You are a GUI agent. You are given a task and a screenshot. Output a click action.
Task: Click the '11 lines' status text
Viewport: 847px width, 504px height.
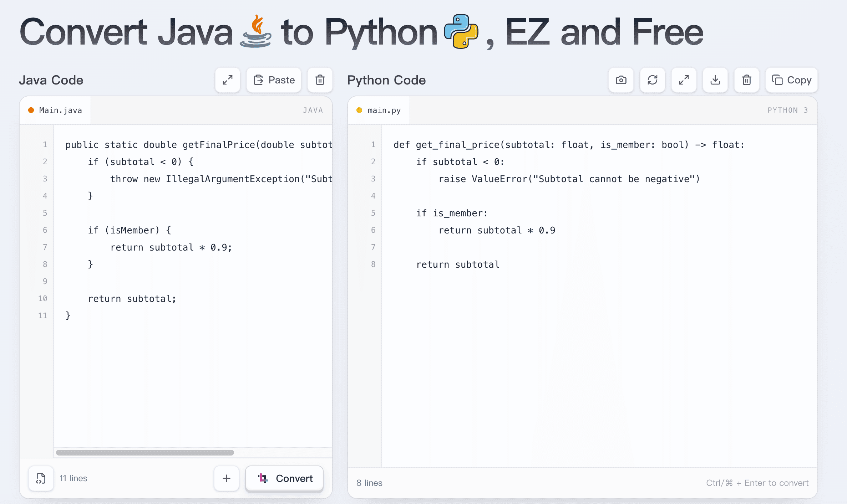tap(73, 478)
